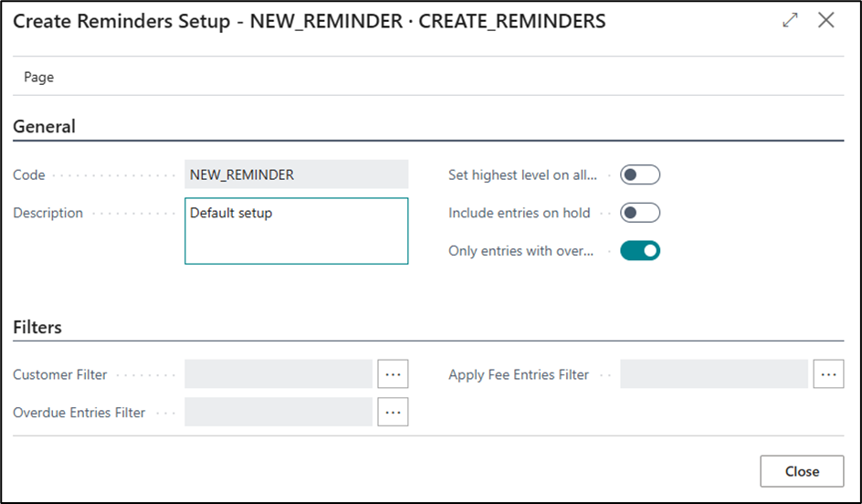The width and height of the screenshot is (862, 504).
Task: Collapse the Filters section heading
Action: 37,327
